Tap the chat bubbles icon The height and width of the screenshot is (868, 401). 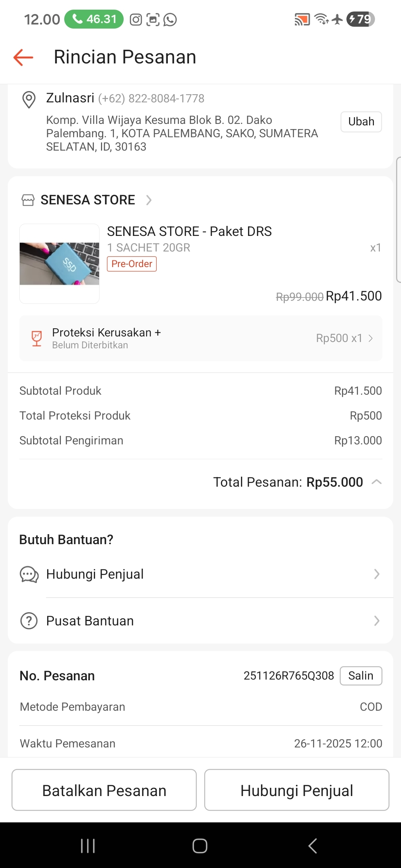click(x=29, y=575)
